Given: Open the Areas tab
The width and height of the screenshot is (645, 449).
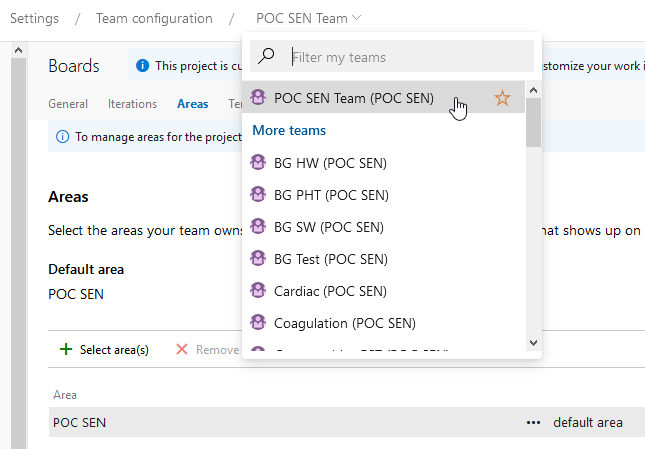Looking at the screenshot, I should tap(193, 104).
